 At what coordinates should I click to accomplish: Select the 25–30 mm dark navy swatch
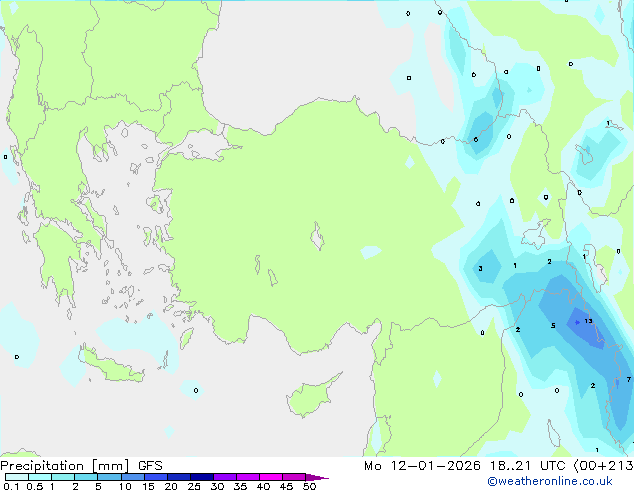click(x=202, y=477)
